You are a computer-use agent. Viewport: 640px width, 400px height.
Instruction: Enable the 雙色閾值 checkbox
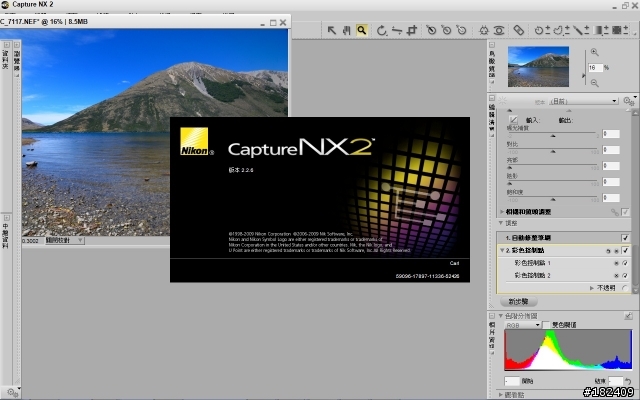point(546,325)
